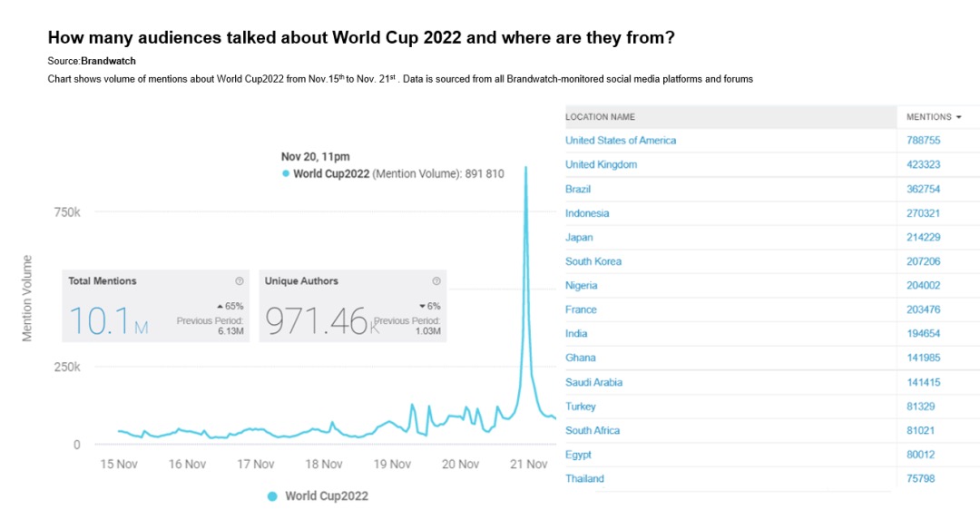Viewport: 980px width, 520px height.
Task: Select the Brazil location link
Action: (x=578, y=189)
